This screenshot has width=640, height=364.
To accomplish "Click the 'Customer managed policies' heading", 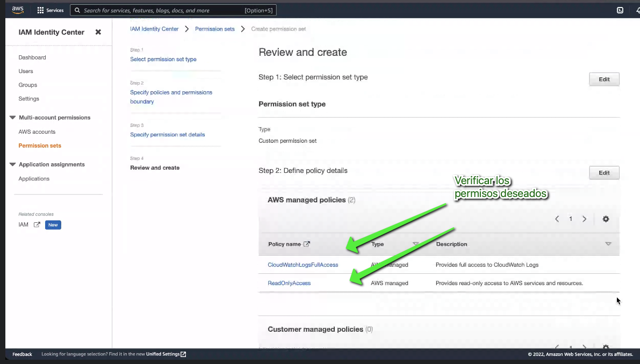I will 315,329.
